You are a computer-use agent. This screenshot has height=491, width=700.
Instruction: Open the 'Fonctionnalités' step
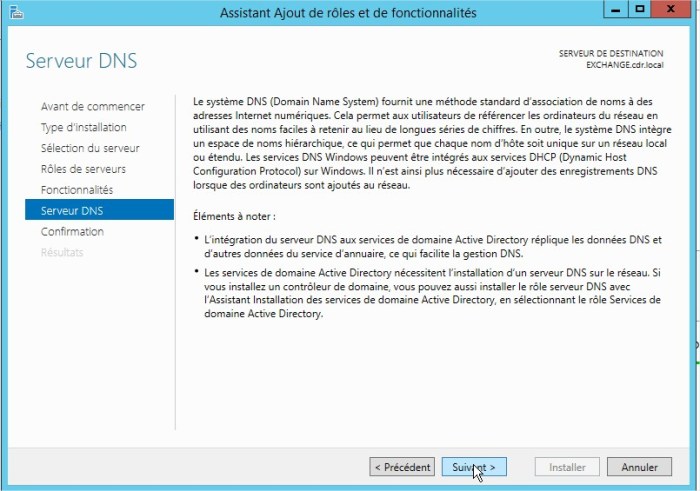[77, 190]
